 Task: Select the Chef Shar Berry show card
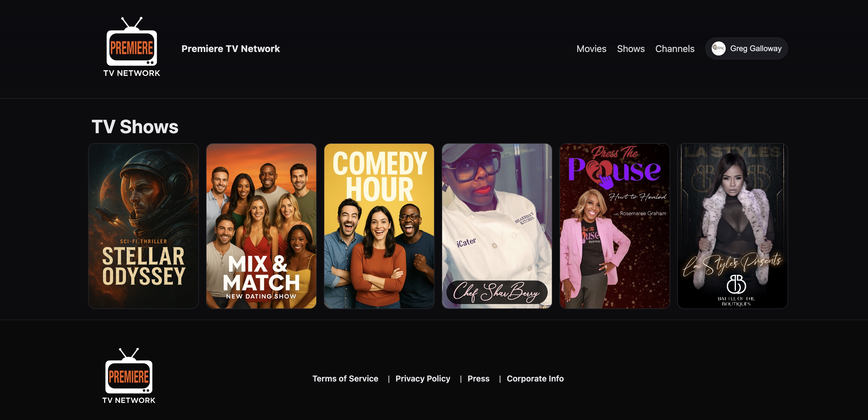(497, 216)
